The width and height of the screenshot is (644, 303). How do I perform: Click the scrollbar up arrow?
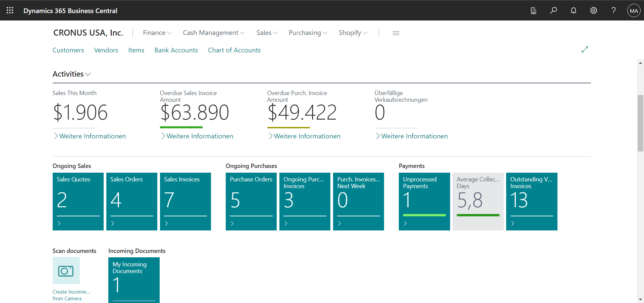click(x=641, y=63)
